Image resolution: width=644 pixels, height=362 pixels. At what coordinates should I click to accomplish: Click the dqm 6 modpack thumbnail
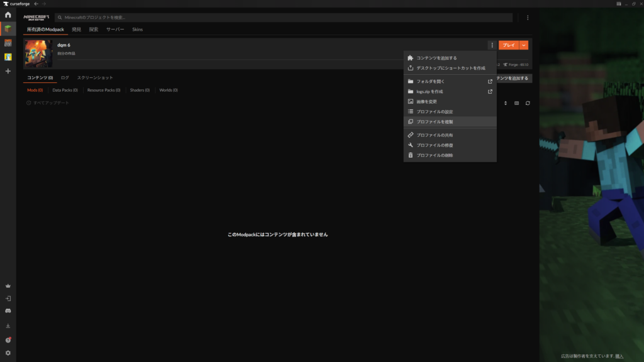click(x=38, y=53)
